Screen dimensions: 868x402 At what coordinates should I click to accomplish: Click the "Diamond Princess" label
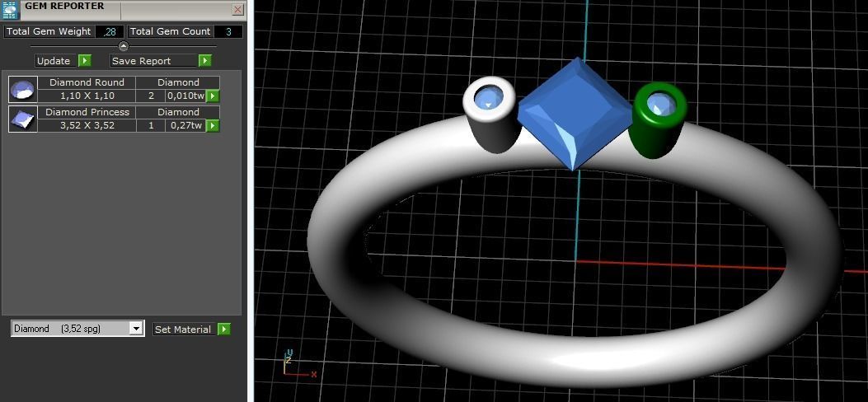pyautogui.click(x=87, y=112)
